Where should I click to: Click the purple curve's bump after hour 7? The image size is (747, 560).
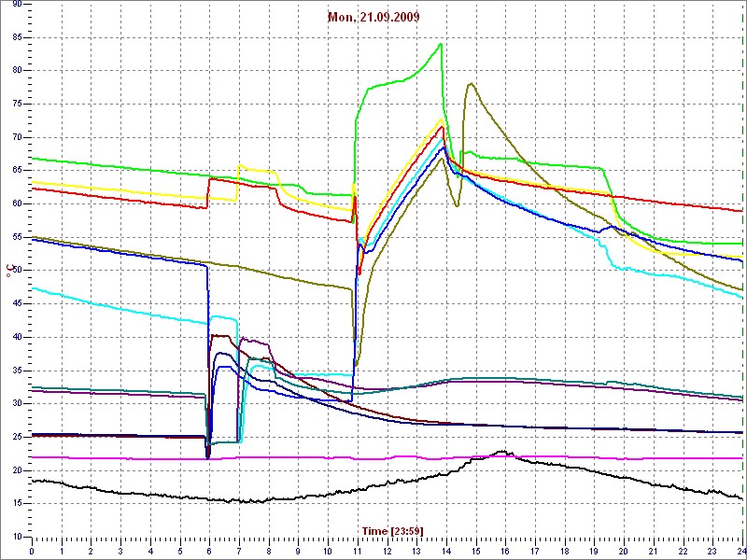247,341
